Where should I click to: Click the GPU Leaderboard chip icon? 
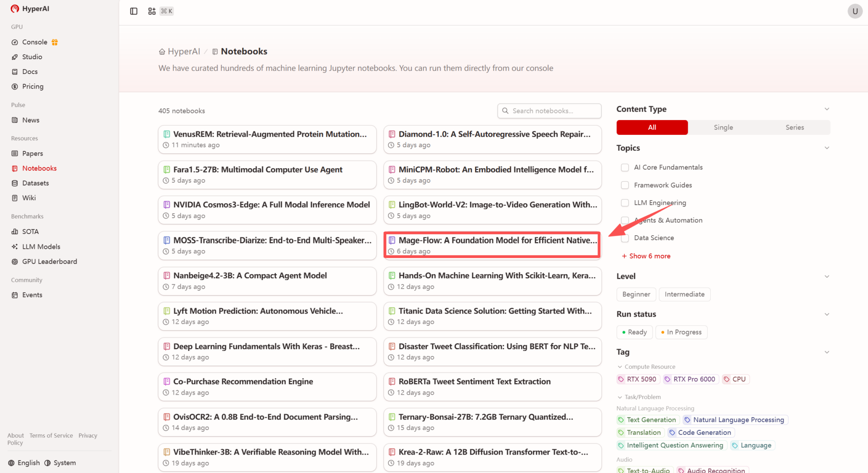pyautogui.click(x=14, y=261)
